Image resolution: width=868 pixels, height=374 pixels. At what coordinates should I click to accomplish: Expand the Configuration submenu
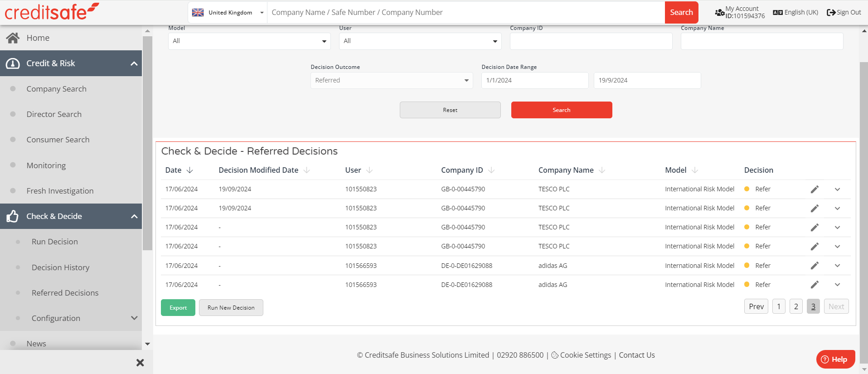134,318
